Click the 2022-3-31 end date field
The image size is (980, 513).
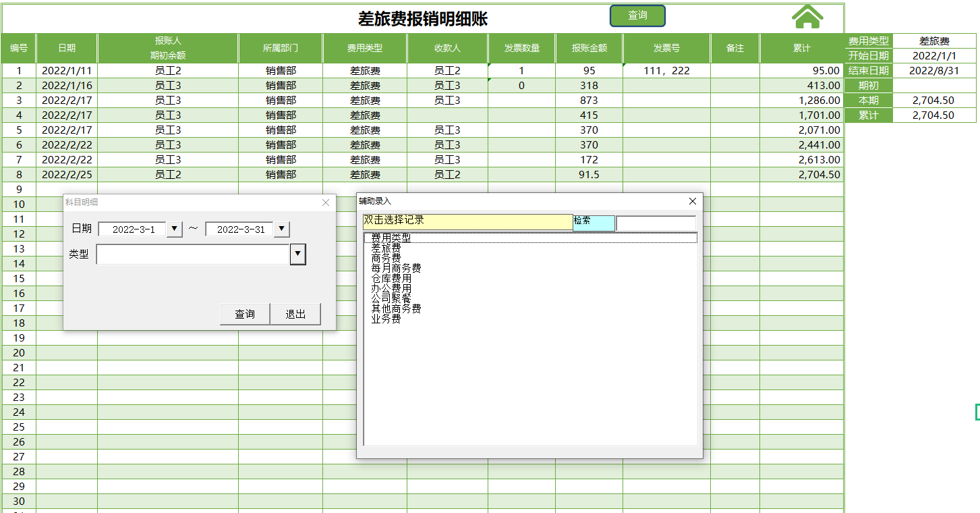(240, 230)
